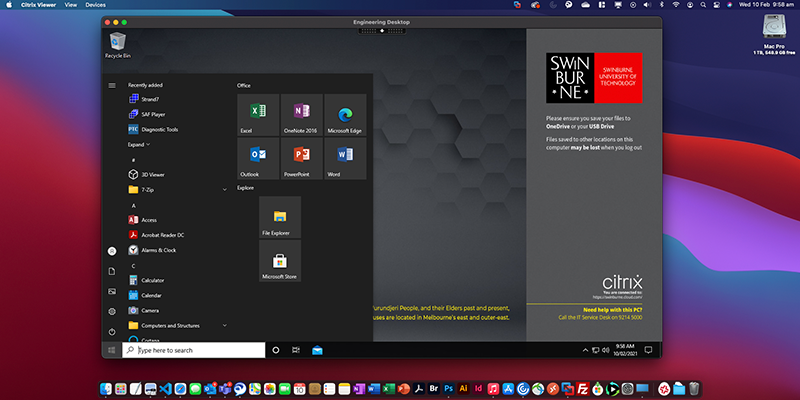
Task: Open the Citrix Viewer menu
Action: (x=38, y=5)
